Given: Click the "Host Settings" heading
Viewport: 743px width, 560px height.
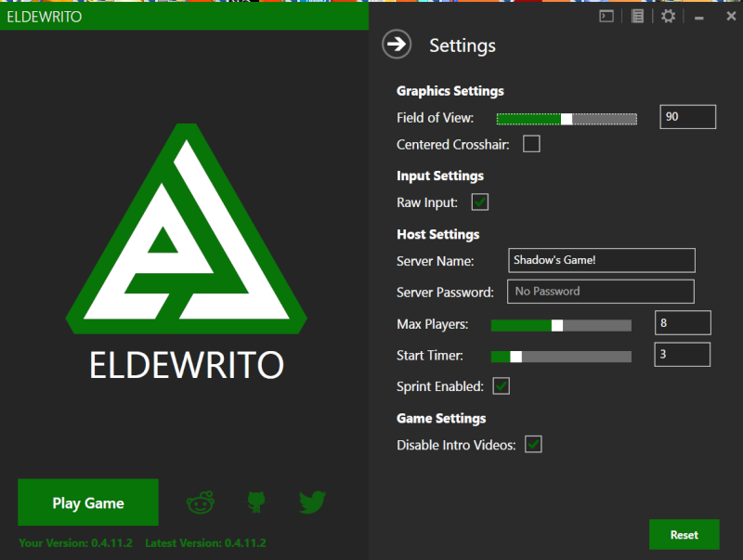Looking at the screenshot, I should tap(437, 235).
